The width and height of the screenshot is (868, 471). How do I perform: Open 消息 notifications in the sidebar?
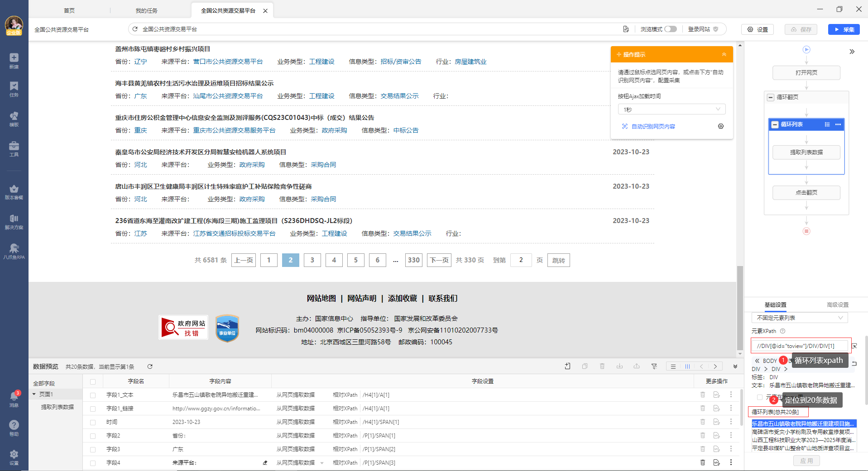14,399
